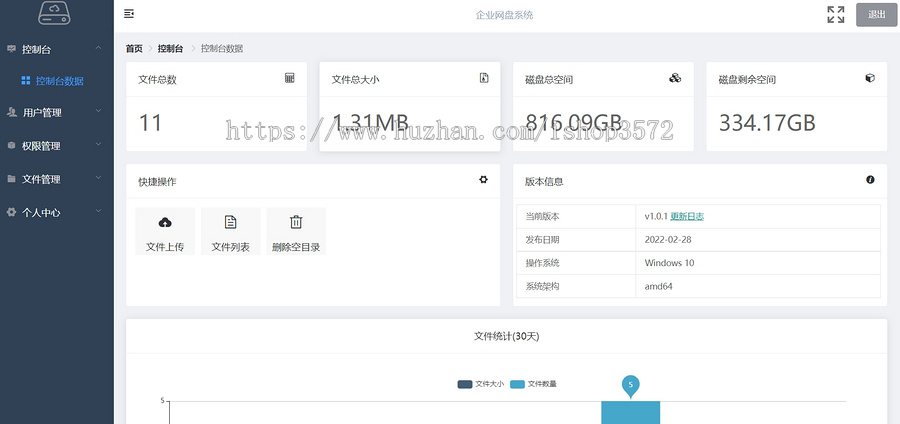Toggle the 文件数量 legend swatch
The image size is (900, 424).
click(517, 384)
